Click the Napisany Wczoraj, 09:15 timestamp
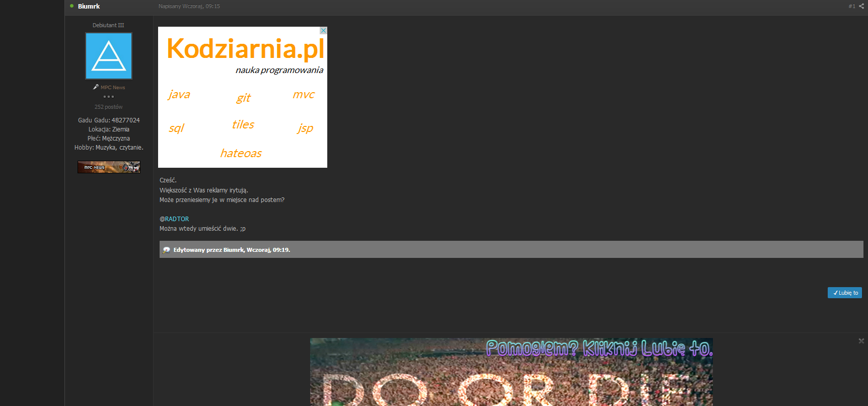The image size is (868, 406). pyautogui.click(x=189, y=6)
